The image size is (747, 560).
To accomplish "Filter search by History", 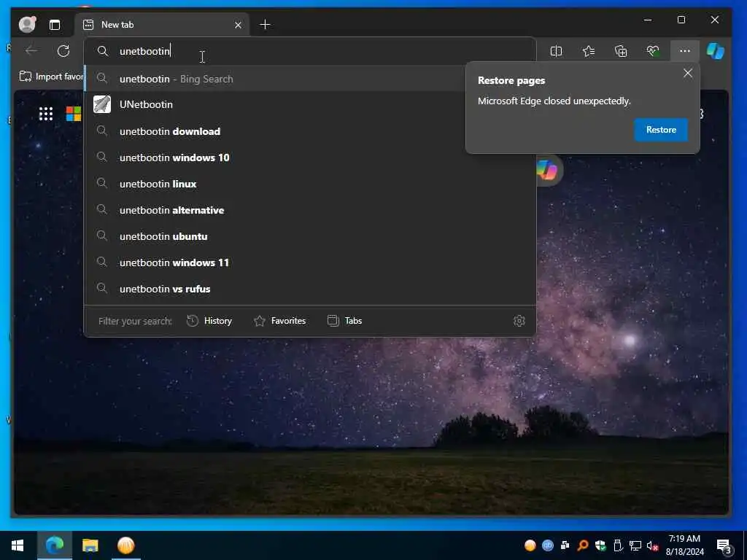I will pyautogui.click(x=209, y=321).
